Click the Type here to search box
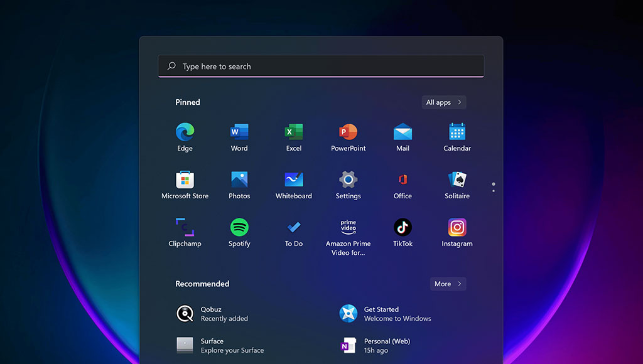Image resolution: width=643 pixels, height=364 pixels. pos(320,67)
